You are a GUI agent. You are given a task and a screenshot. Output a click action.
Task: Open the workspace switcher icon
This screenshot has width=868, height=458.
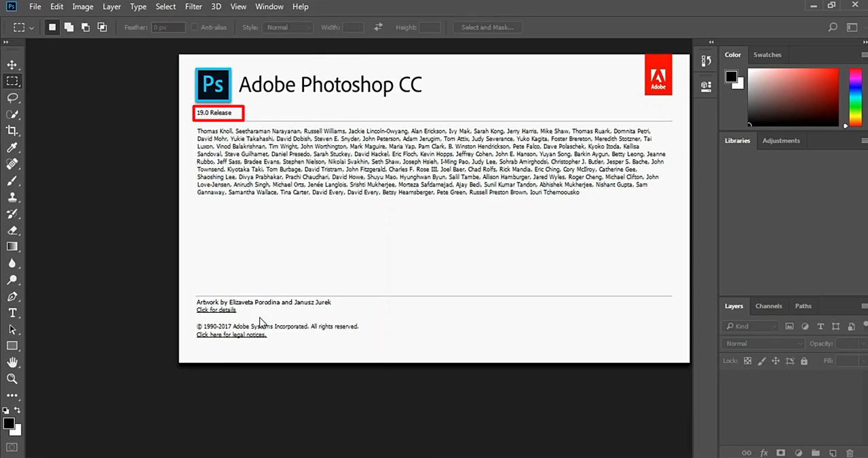(x=852, y=27)
